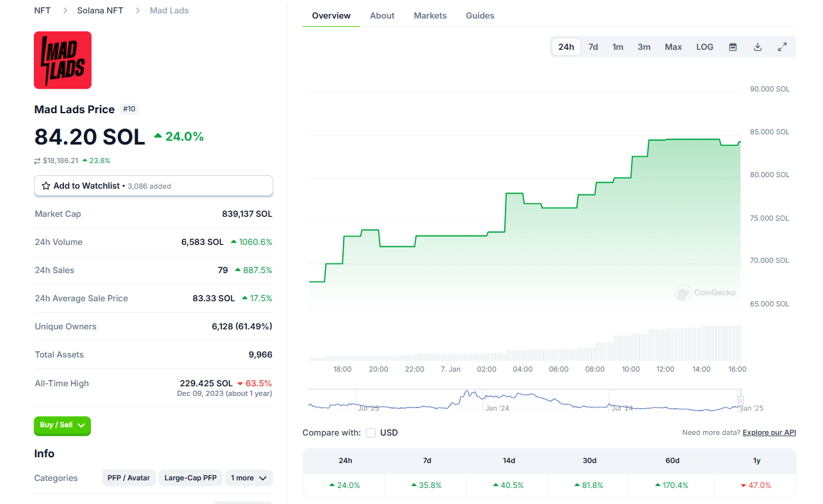
Task: Click the USD conversion arrows icon
Action: pyautogui.click(x=38, y=161)
